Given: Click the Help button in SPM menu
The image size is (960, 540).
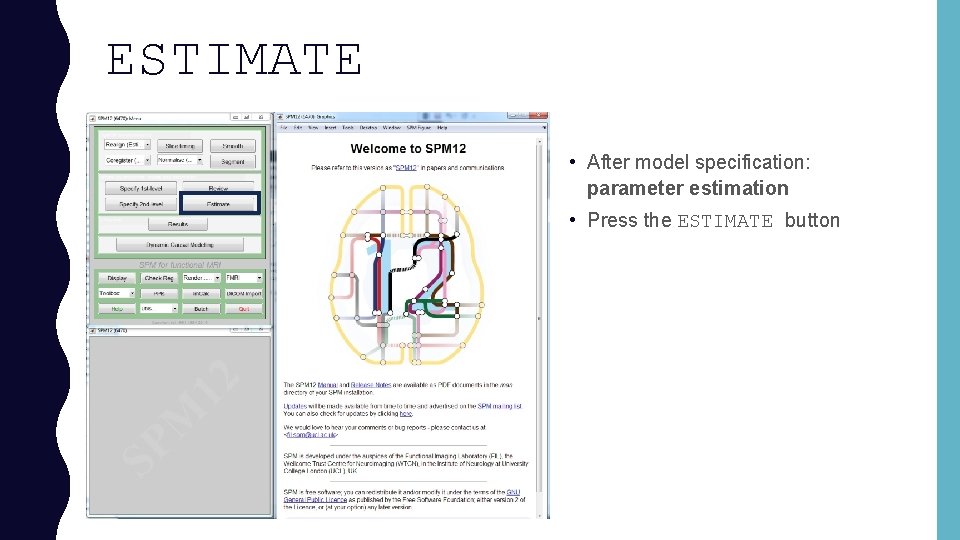Looking at the screenshot, I should click(117, 309).
